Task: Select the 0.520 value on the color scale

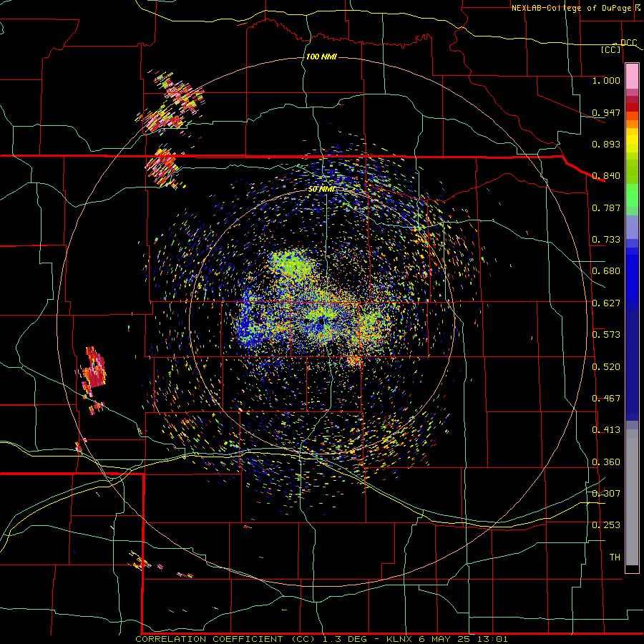Action: coord(606,366)
